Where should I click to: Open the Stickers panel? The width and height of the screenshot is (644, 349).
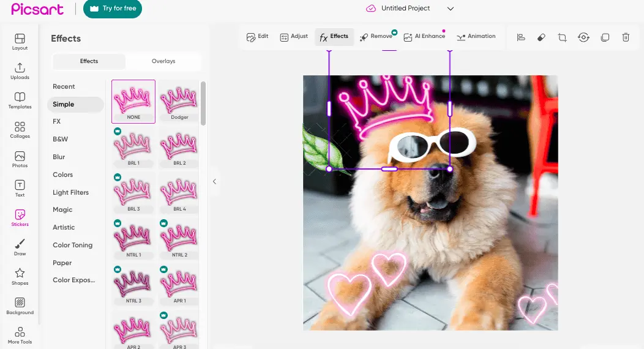[x=20, y=218]
